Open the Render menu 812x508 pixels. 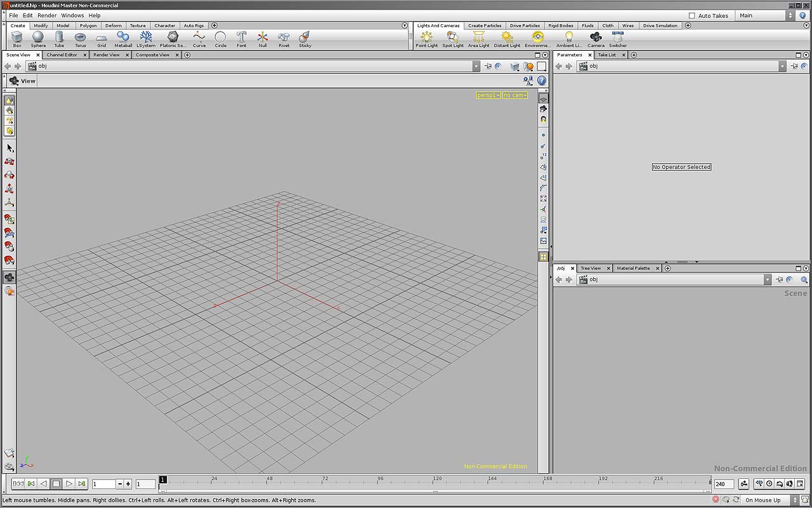(47, 15)
